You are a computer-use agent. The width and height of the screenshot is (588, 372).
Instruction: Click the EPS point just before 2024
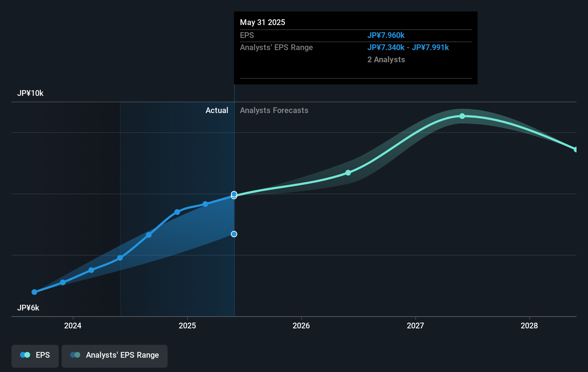(x=63, y=283)
